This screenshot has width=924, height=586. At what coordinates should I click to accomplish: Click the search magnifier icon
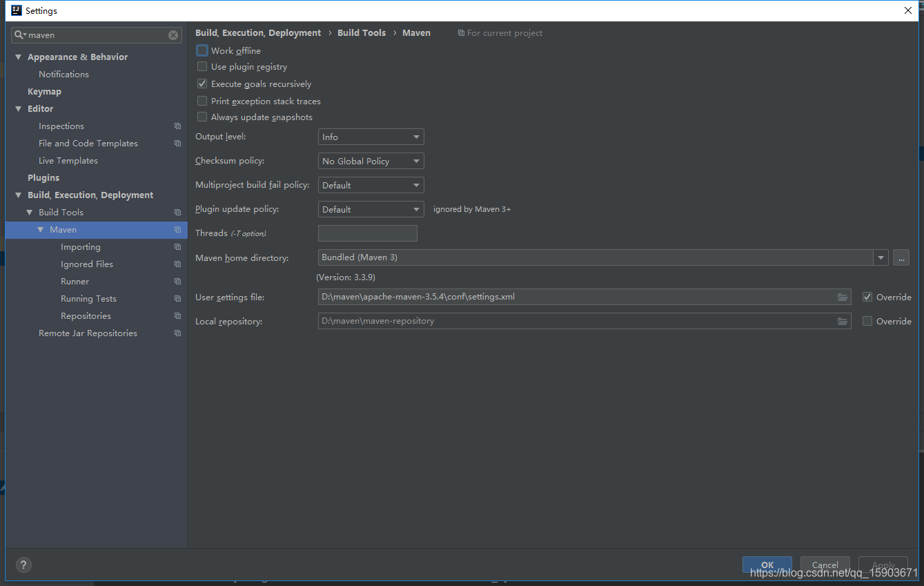coord(20,35)
